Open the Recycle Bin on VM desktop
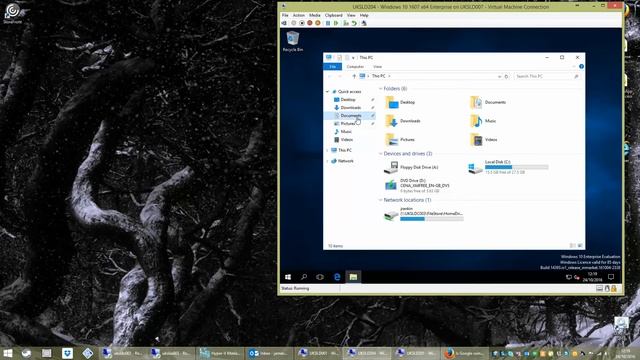 293,42
